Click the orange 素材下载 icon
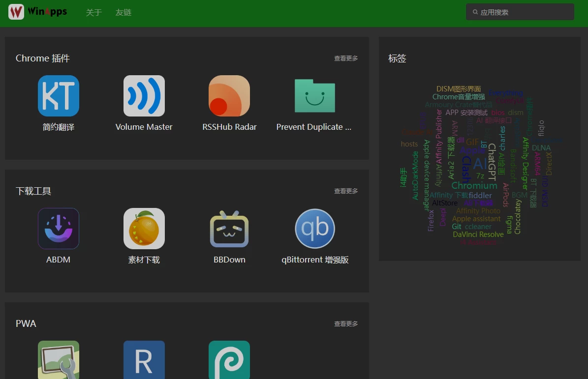Viewport: 588px width, 379px height. [x=144, y=229]
